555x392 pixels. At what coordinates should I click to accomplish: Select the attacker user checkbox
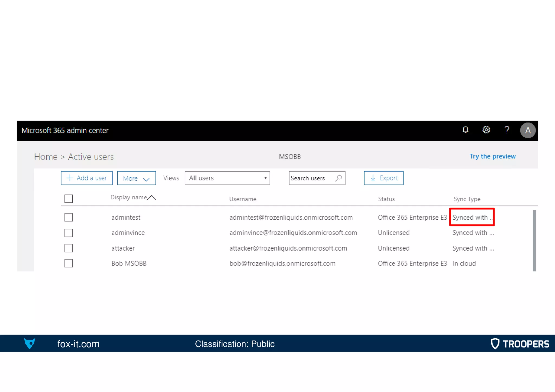click(x=69, y=248)
